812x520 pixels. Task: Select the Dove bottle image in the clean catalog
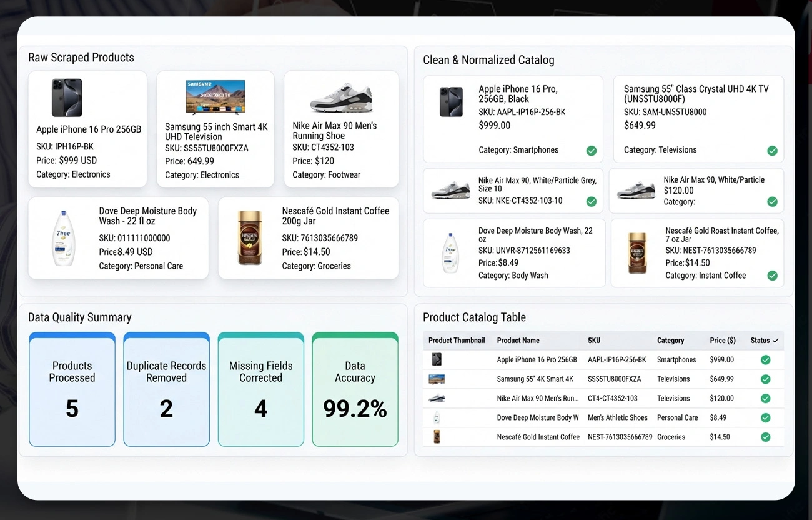point(449,253)
